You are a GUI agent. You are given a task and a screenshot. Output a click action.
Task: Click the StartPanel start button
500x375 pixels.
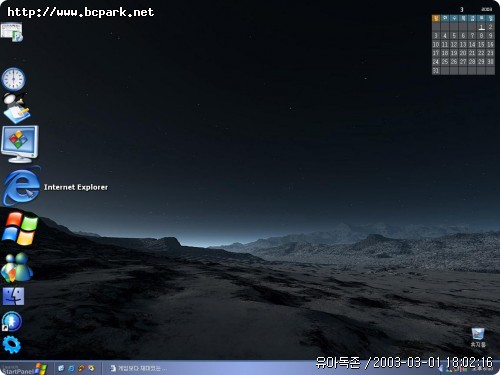pos(24,368)
